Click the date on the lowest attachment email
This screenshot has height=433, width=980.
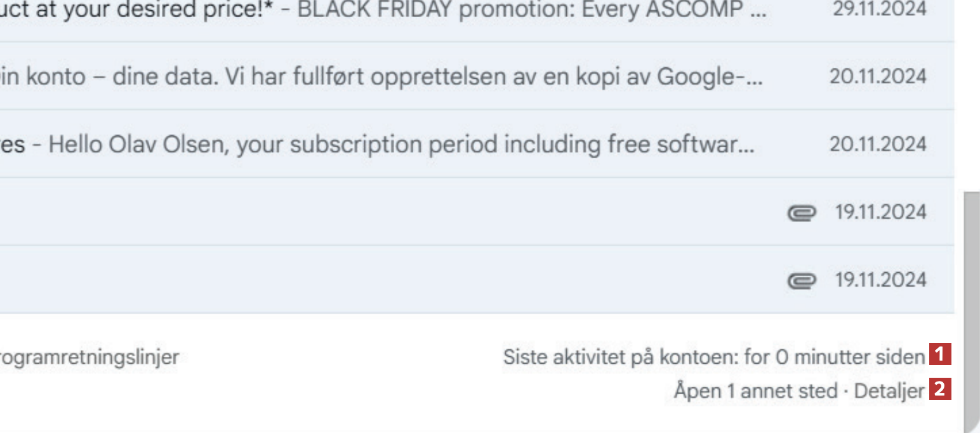[880, 280]
